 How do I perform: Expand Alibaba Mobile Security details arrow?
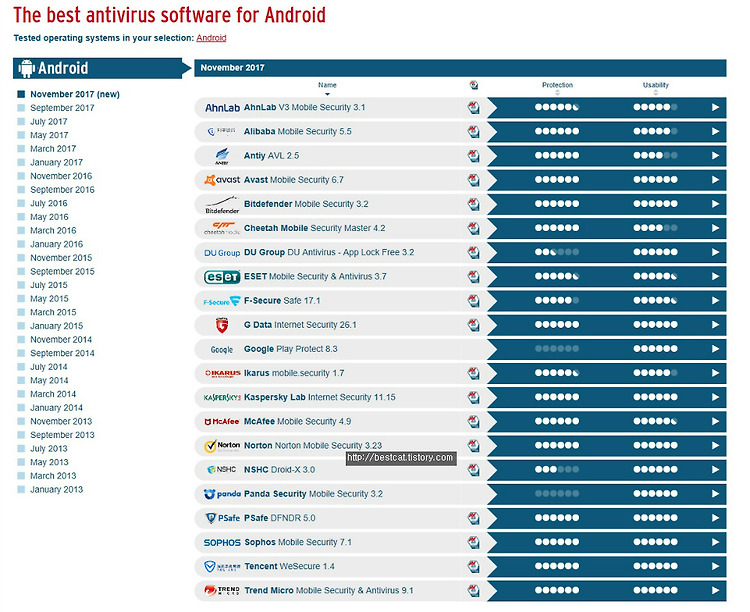click(x=715, y=131)
